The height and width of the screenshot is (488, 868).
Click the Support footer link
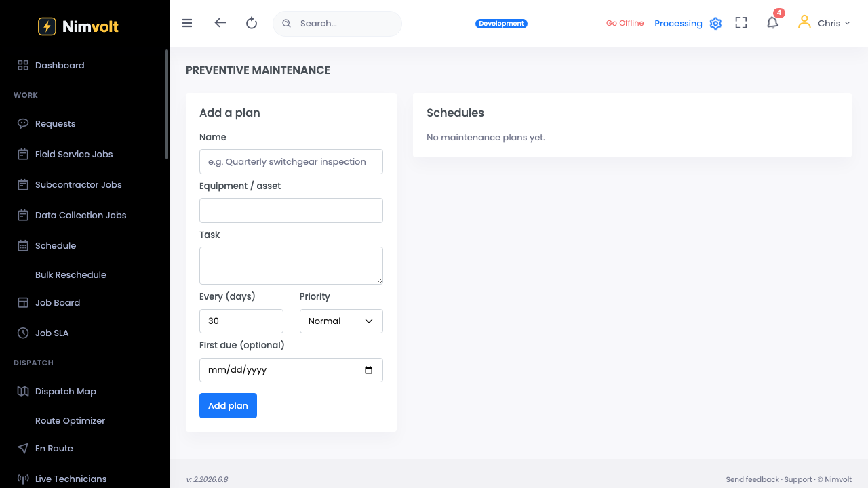798,479
